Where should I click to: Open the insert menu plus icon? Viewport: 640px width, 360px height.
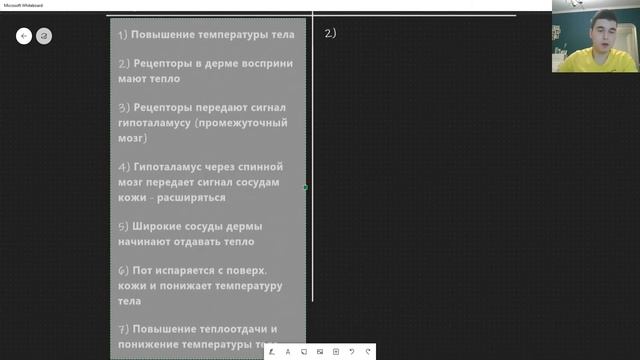(x=336, y=351)
